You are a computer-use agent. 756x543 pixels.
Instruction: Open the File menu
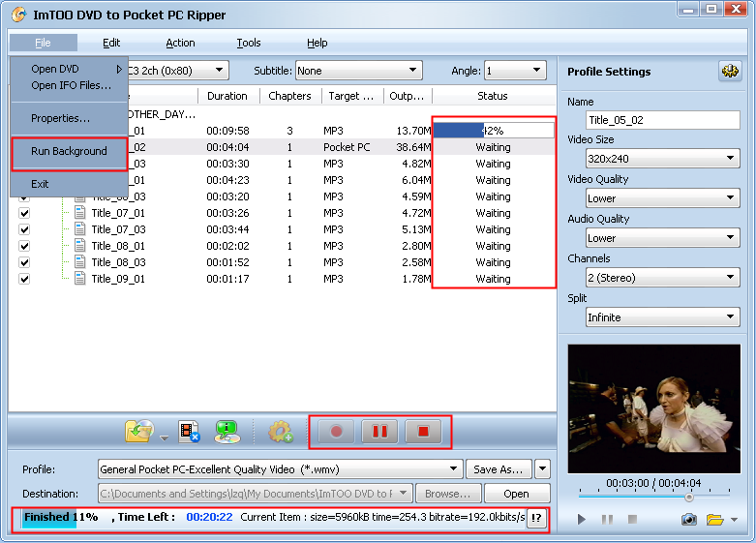[x=43, y=43]
